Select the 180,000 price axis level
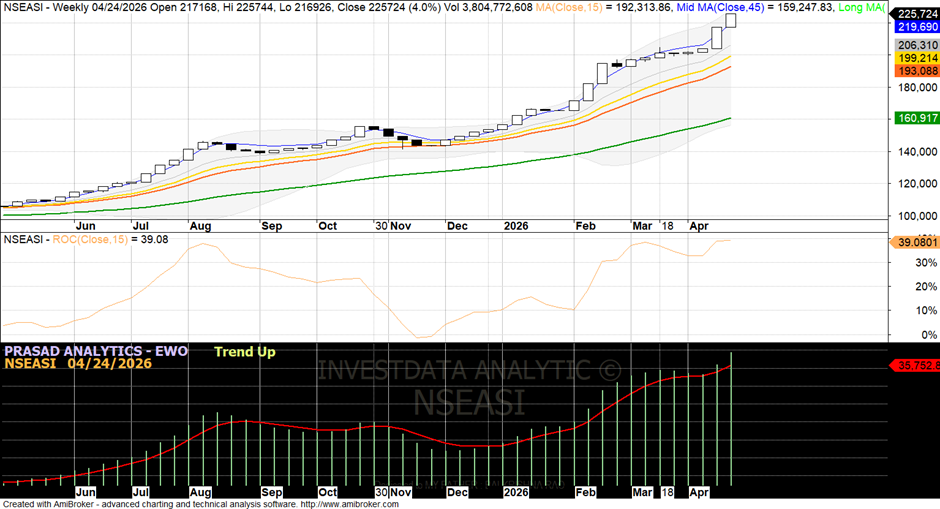 click(915, 88)
